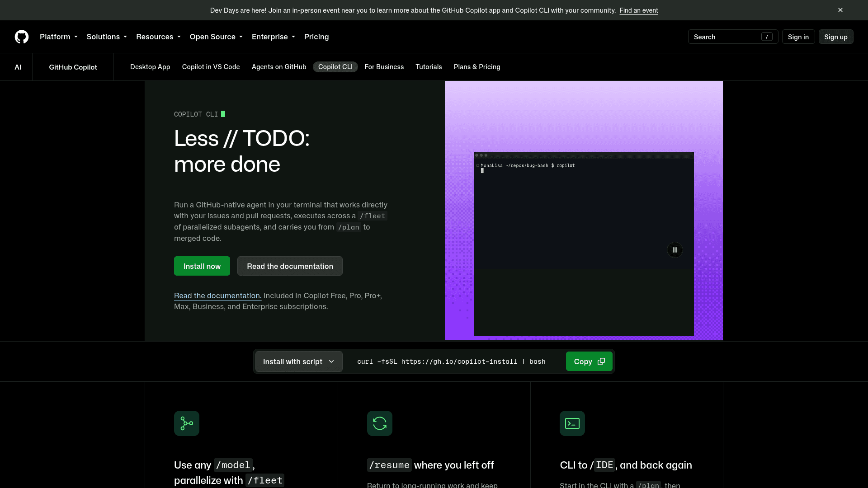
Task: Select the Agents on GitHub tab
Action: pyautogui.click(x=279, y=67)
